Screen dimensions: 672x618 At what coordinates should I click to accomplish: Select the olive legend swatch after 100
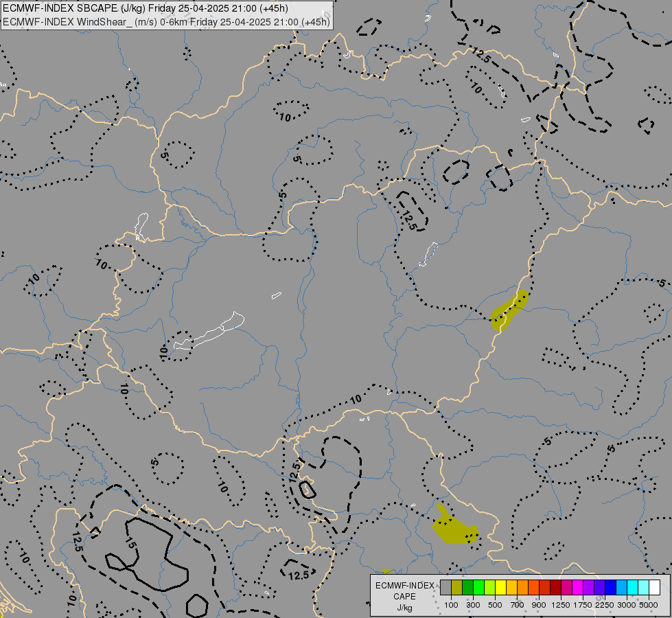(456, 588)
